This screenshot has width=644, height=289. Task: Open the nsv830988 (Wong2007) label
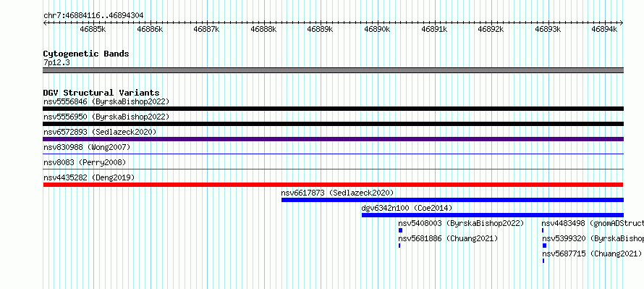click(87, 147)
